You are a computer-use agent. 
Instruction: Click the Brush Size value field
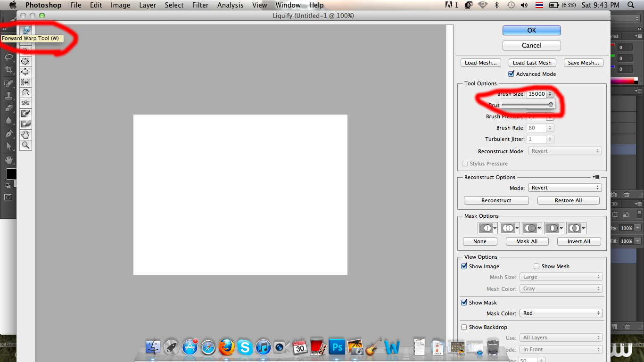point(537,94)
